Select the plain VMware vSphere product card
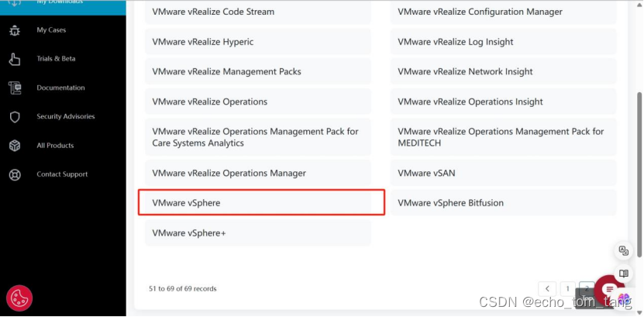644x317 pixels. point(258,203)
